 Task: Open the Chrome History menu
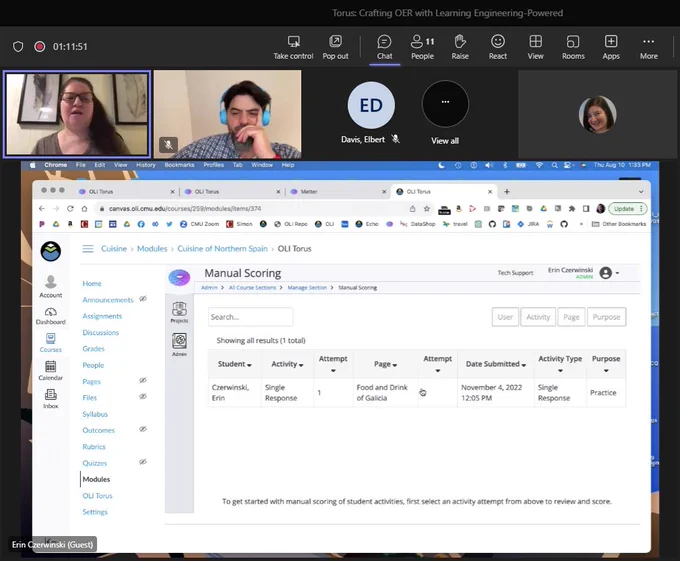coord(146,165)
